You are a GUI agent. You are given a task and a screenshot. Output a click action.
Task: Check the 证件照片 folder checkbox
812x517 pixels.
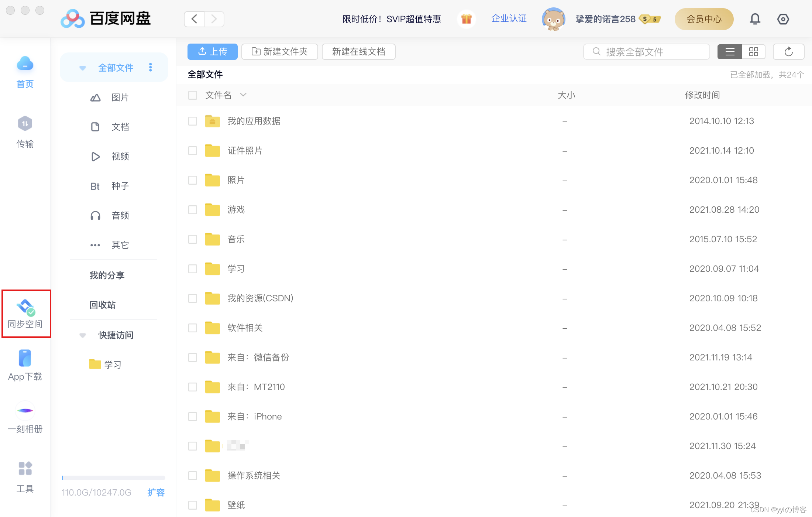tap(193, 151)
